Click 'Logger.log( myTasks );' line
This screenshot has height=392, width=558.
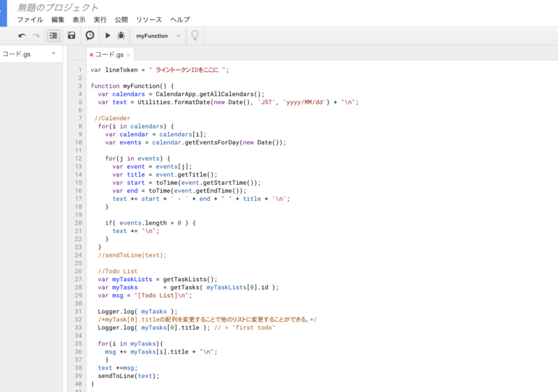(137, 312)
